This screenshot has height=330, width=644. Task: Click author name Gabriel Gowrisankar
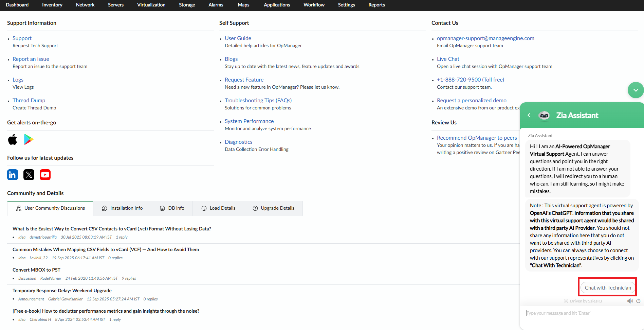(x=66, y=299)
